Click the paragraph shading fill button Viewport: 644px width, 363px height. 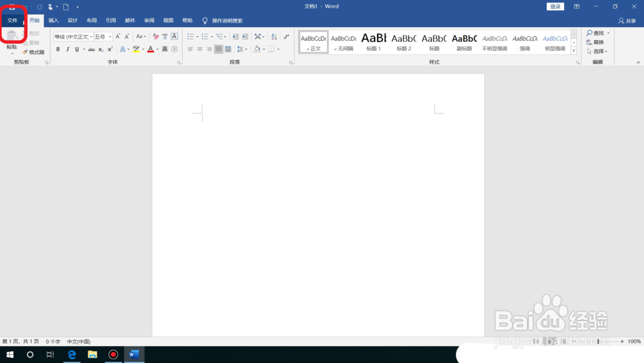[257, 50]
